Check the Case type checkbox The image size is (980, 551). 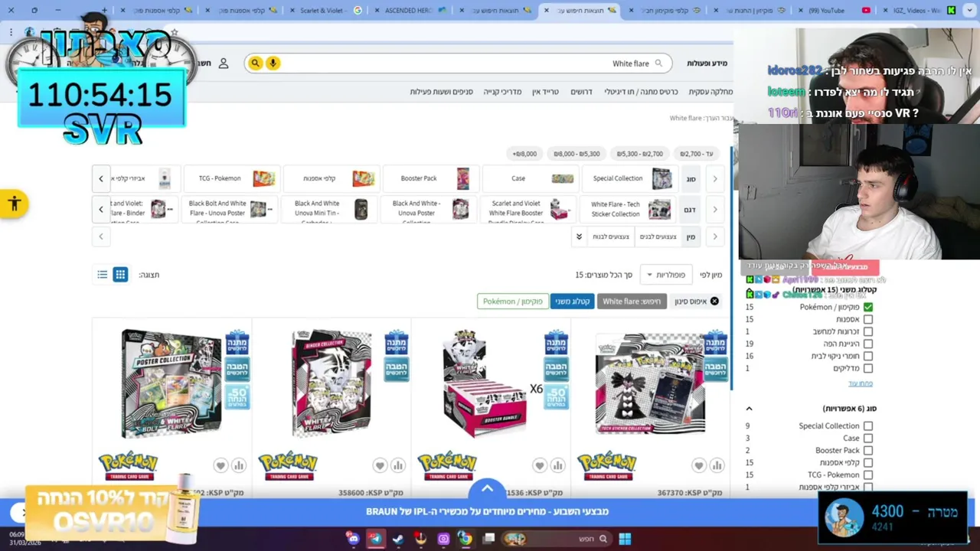(x=867, y=439)
